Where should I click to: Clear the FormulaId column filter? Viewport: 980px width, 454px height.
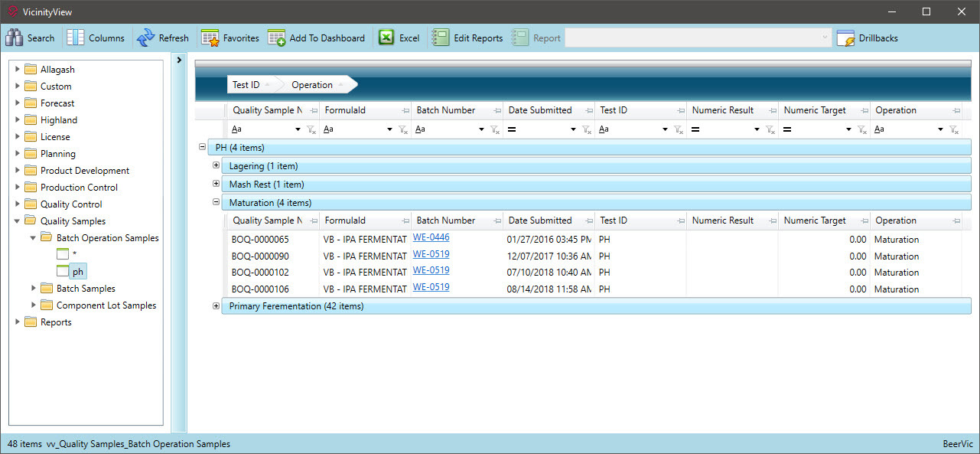pos(403,130)
